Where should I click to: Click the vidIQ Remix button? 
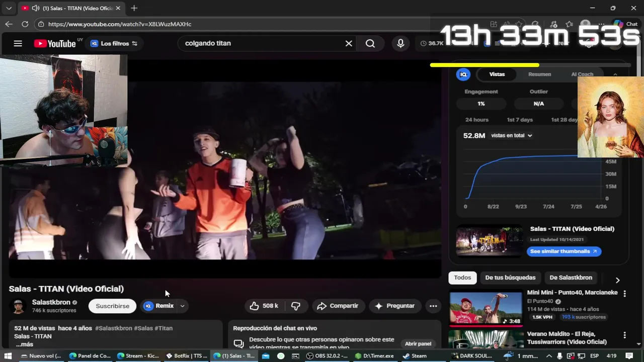coord(159,306)
